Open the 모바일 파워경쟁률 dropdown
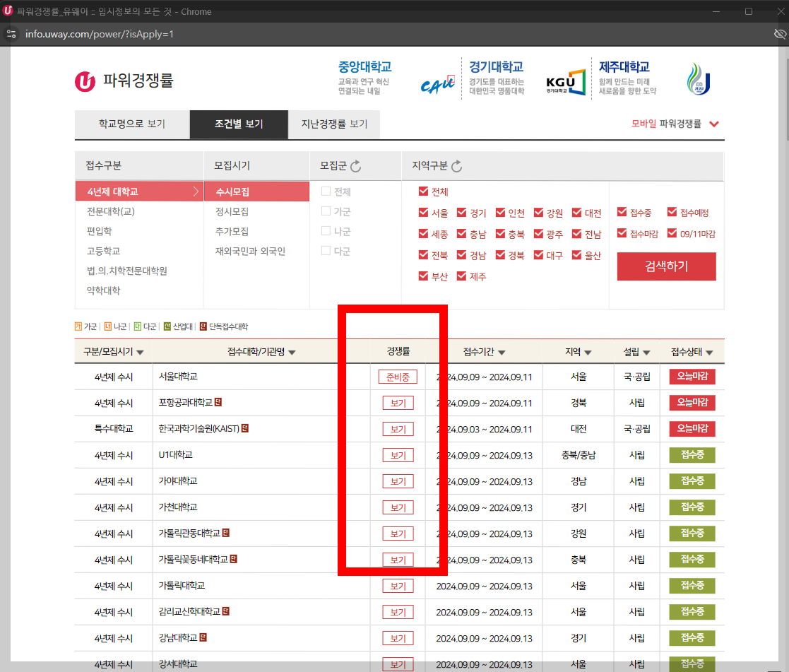The height and width of the screenshot is (672, 789). pyautogui.click(x=675, y=123)
